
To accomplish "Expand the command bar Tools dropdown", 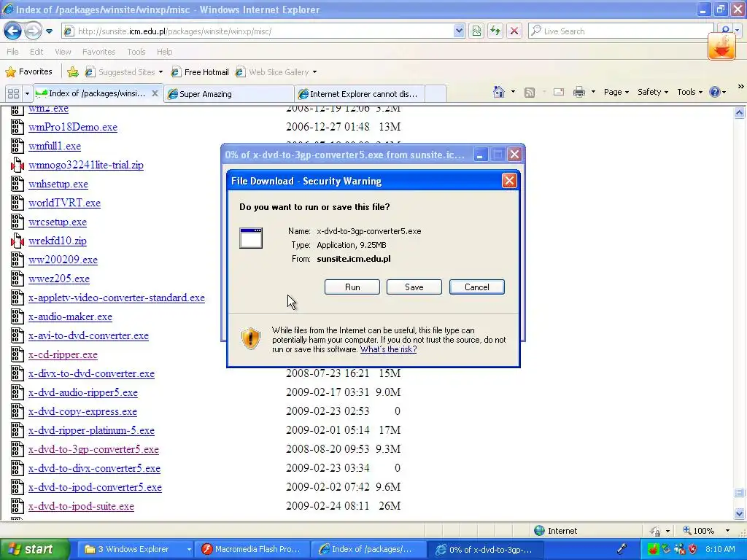I will click(690, 92).
